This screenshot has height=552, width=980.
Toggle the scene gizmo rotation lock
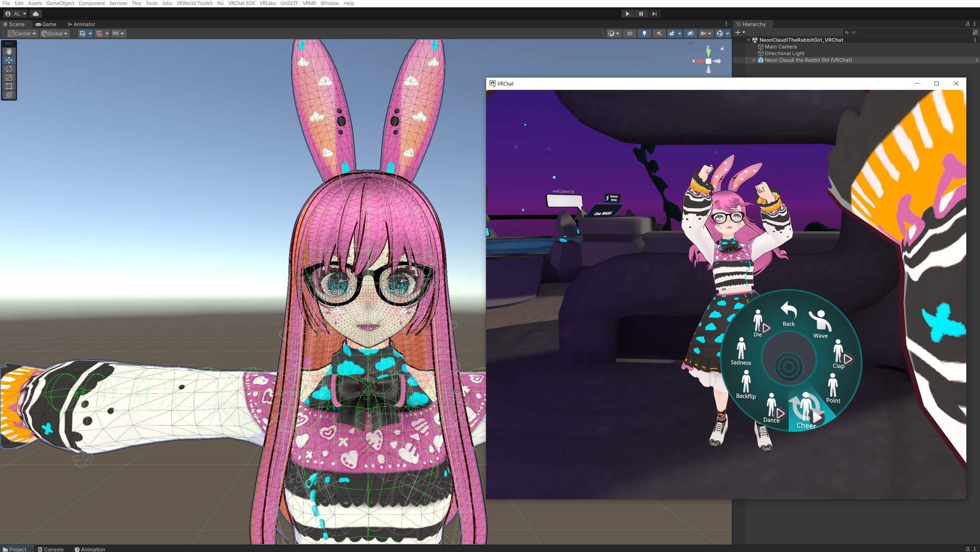click(722, 48)
